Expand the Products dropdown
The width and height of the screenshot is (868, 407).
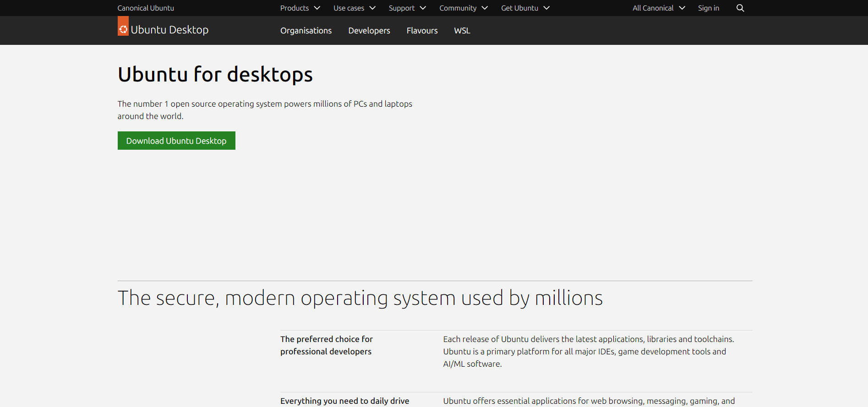pos(300,8)
